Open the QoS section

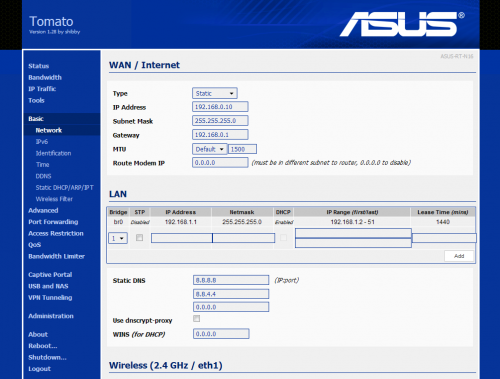pos(35,245)
